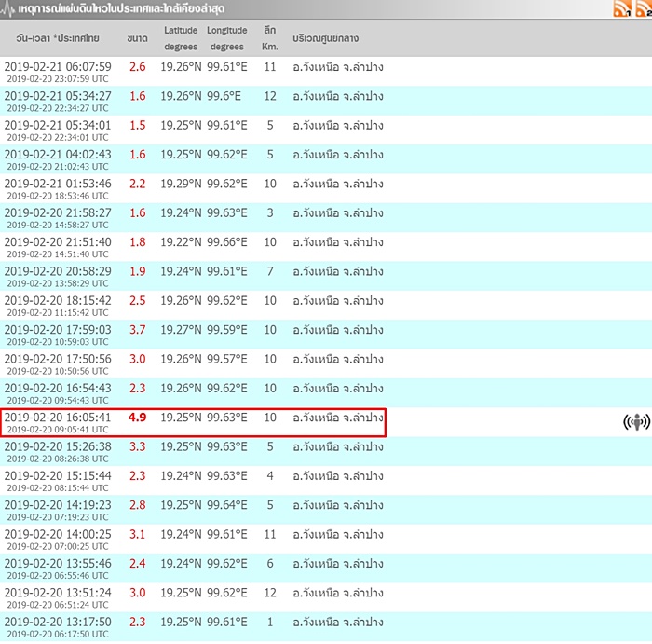The height and width of the screenshot is (644, 652).
Task: Click the first orange RSS feed icon
Action: tap(621, 9)
